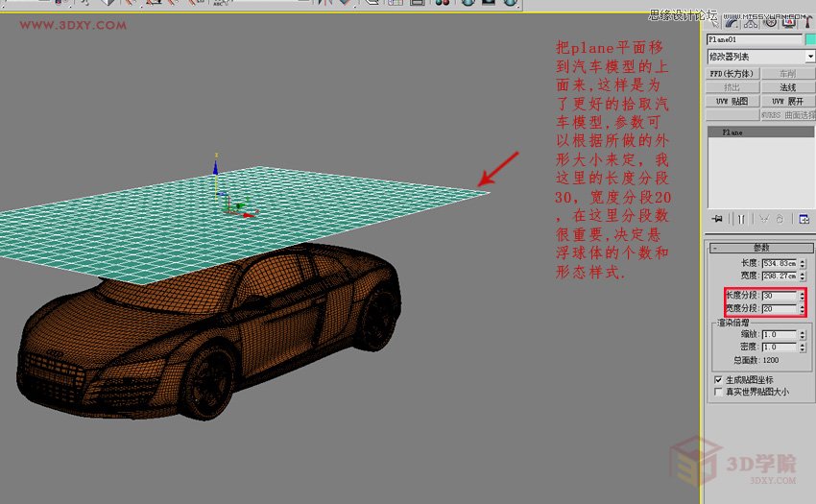
Task: Uncheck the 生成贴图坐标 checkbox
Action: pos(718,379)
